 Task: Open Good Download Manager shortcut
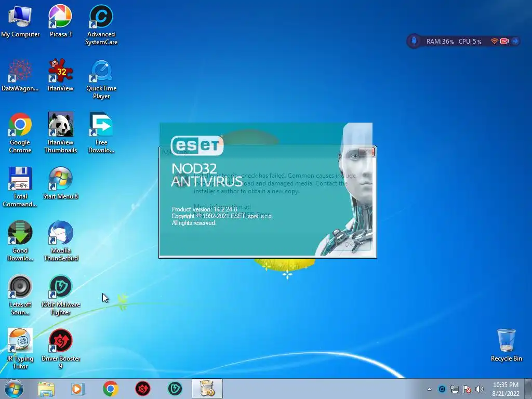point(20,241)
